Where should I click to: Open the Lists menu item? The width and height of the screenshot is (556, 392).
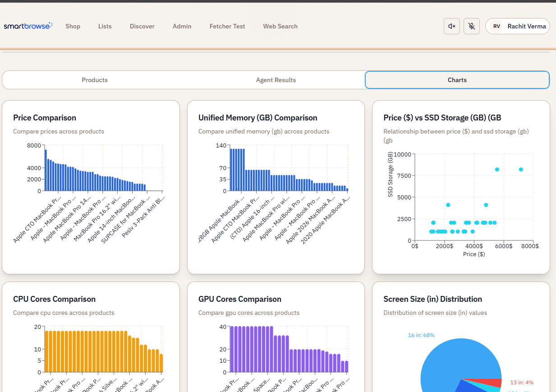point(105,26)
